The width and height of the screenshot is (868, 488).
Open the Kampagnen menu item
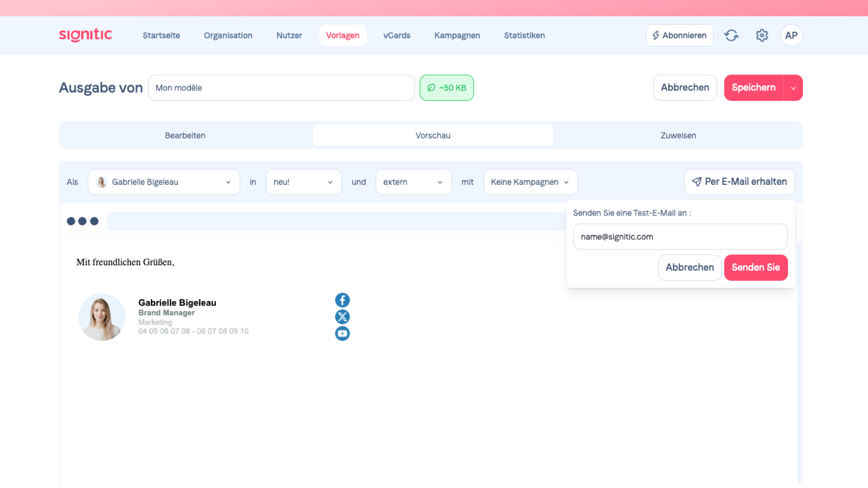[x=457, y=35]
